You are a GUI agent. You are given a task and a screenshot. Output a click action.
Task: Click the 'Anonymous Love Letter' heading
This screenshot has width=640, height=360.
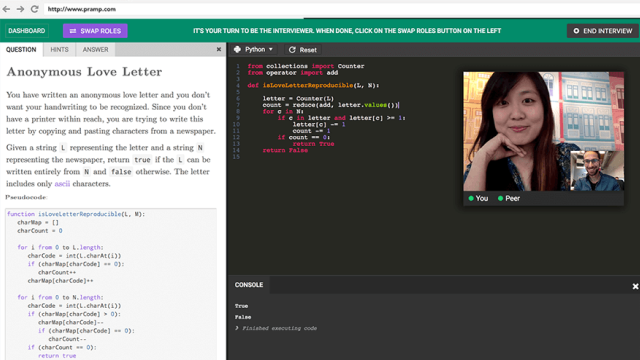point(84,72)
